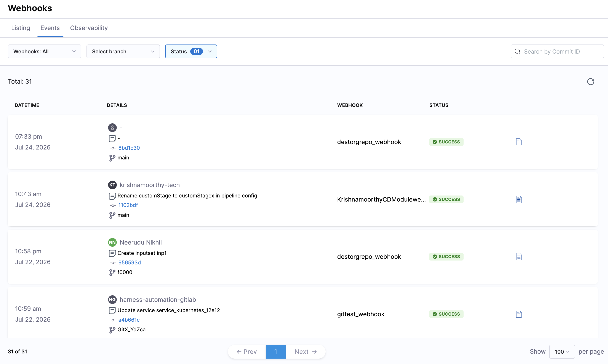The height and width of the screenshot is (364, 608).
Task: Change the 100 per page dropdown
Action: click(x=562, y=351)
